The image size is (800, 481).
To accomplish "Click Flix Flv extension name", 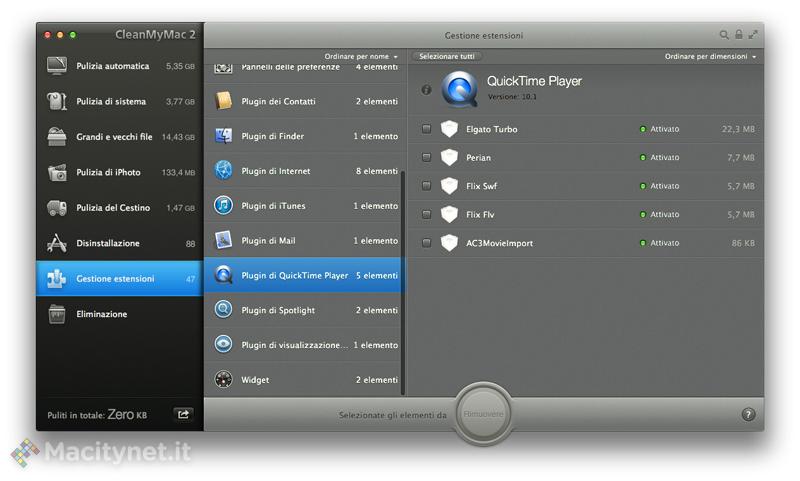I will 480,215.
